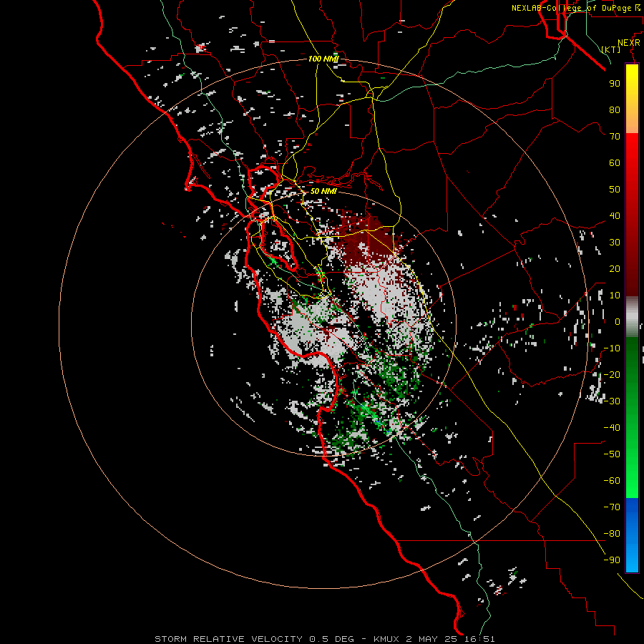Click the "50 NMI" range ring label
This screenshot has width=644, height=644.
point(323,191)
